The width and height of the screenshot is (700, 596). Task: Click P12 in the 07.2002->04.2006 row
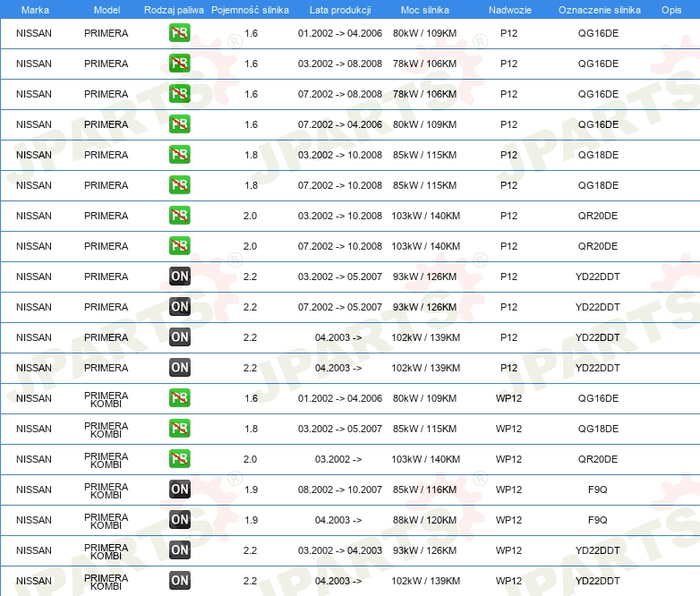pos(508,124)
